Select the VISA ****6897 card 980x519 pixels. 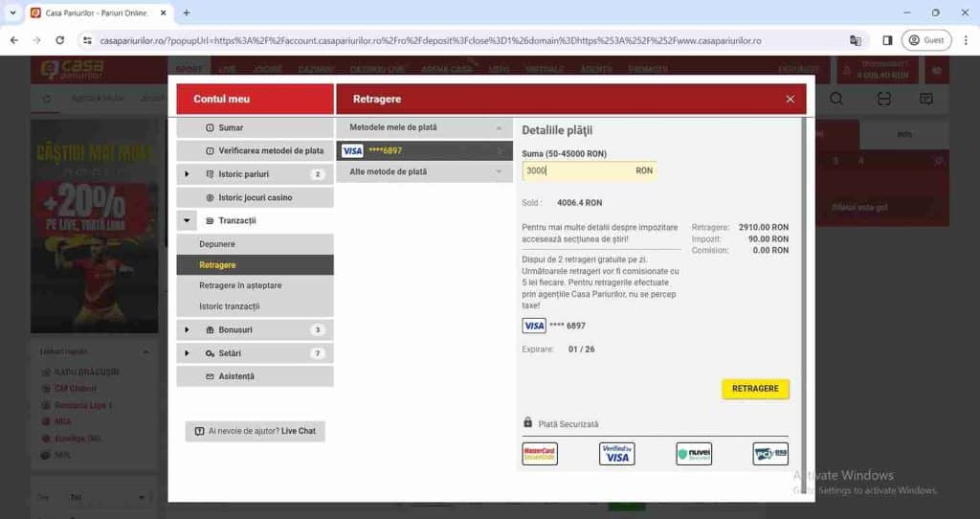click(x=424, y=150)
